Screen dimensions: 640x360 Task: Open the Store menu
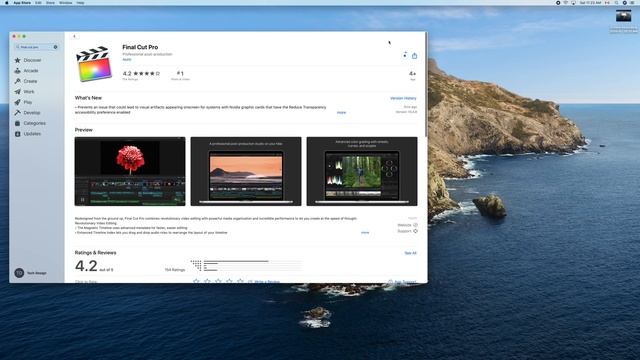(50, 2)
